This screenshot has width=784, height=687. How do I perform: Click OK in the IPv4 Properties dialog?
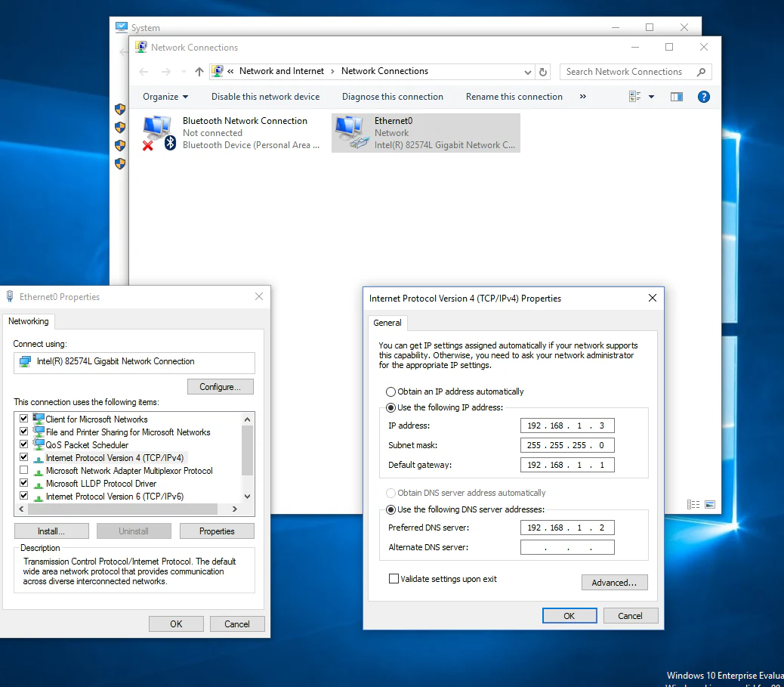tap(569, 616)
